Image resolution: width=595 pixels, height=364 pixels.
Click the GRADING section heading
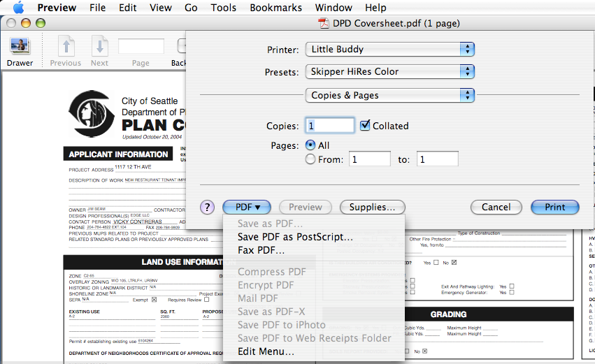(449, 314)
